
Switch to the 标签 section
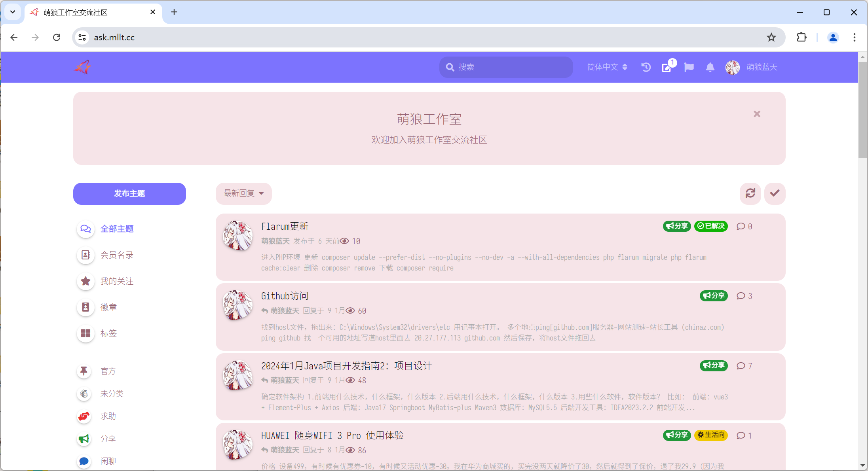pos(108,333)
